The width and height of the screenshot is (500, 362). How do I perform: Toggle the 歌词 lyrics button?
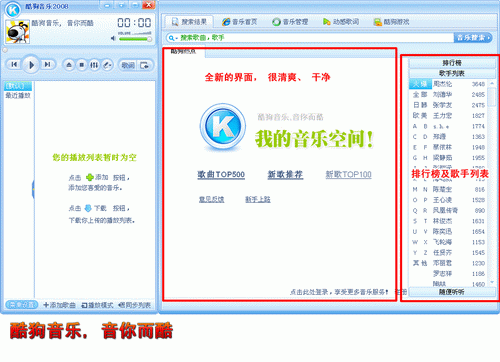pyautogui.click(x=128, y=65)
